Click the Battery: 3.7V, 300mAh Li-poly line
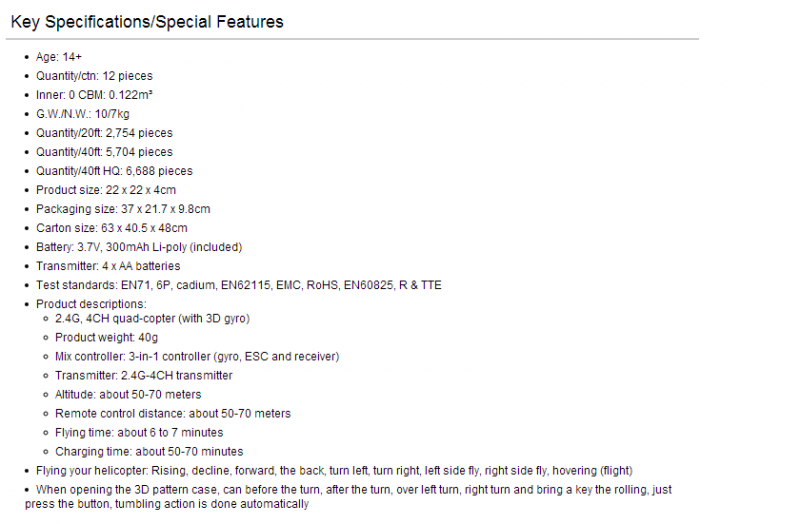 coord(139,247)
